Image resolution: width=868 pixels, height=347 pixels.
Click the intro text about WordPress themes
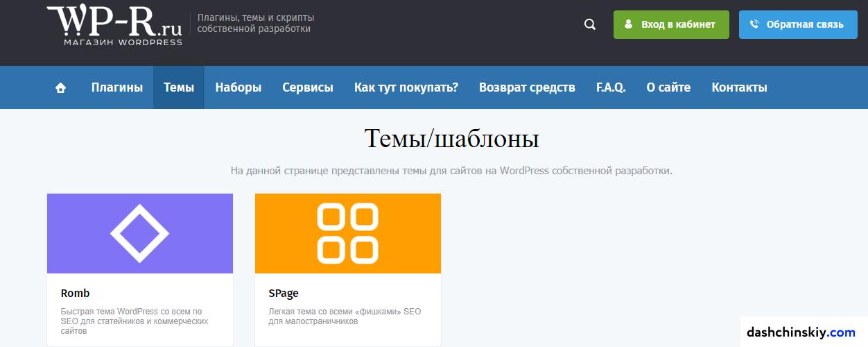[451, 170]
